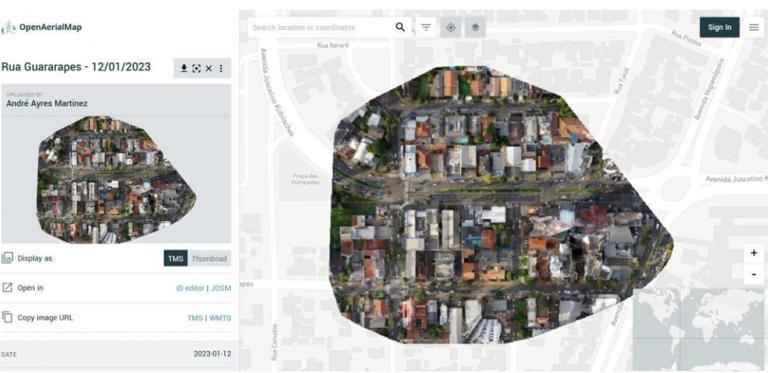Zoom map to fit imagery bounds icon
Viewport: 768px width, 373px height.
tap(196, 69)
